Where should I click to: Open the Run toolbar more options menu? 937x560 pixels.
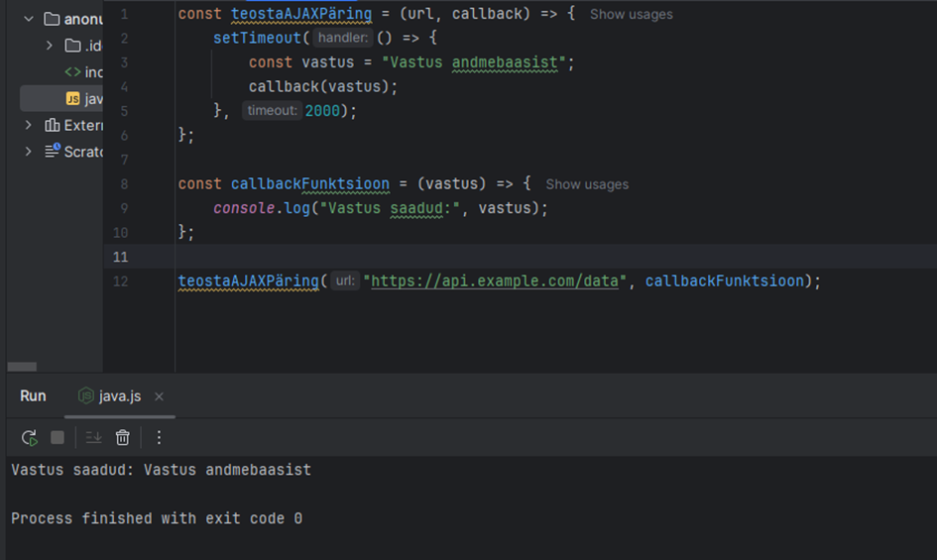[x=159, y=437]
